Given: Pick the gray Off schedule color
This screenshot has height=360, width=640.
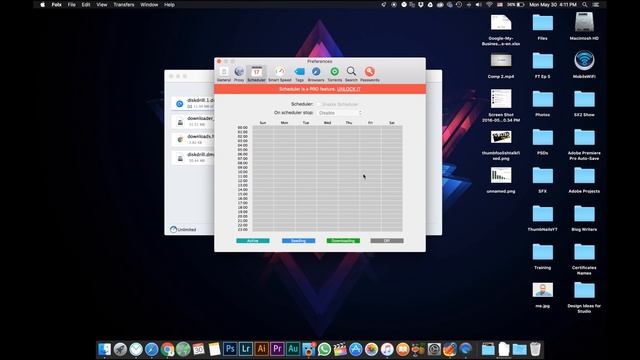Looking at the screenshot, I should point(387,241).
